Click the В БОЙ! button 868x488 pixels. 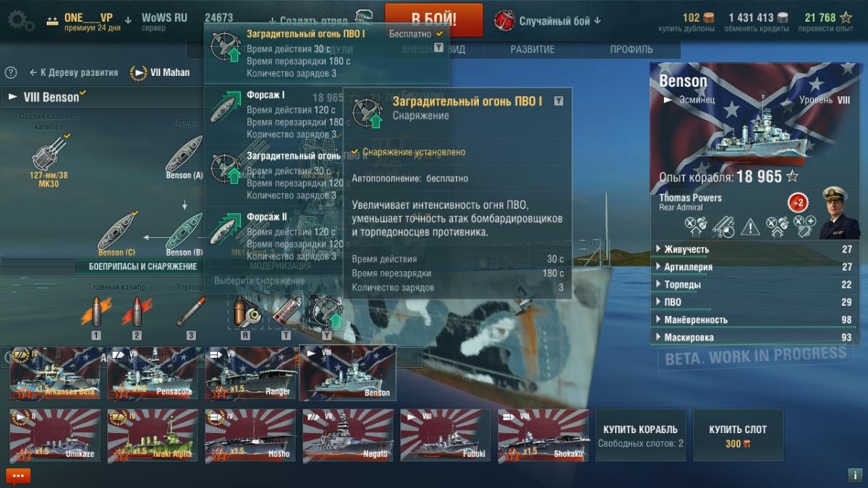coord(433,20)
